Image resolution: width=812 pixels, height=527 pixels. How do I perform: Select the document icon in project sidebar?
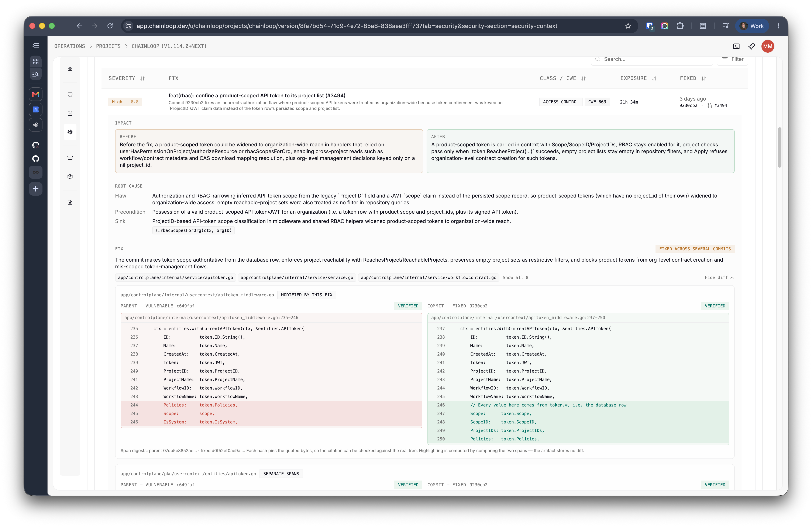click(x=70, y=202)
